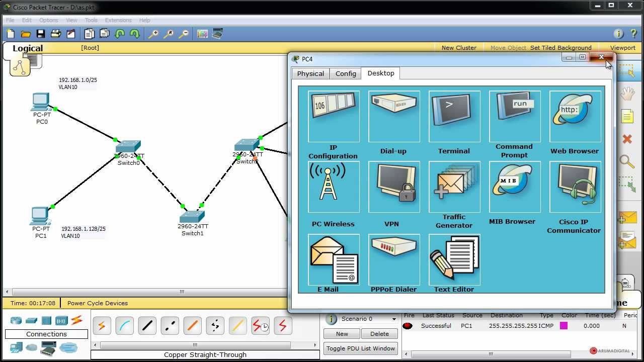Launch the Terminal application
This screenshot has width=644, height=362.
pos(454,117)
